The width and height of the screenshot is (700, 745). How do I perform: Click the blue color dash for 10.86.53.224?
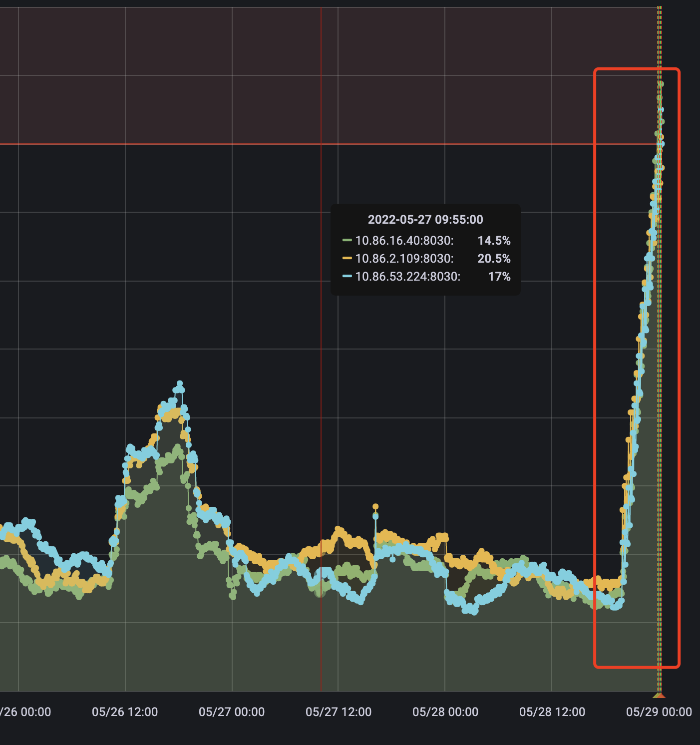click(x=347, y=276)
